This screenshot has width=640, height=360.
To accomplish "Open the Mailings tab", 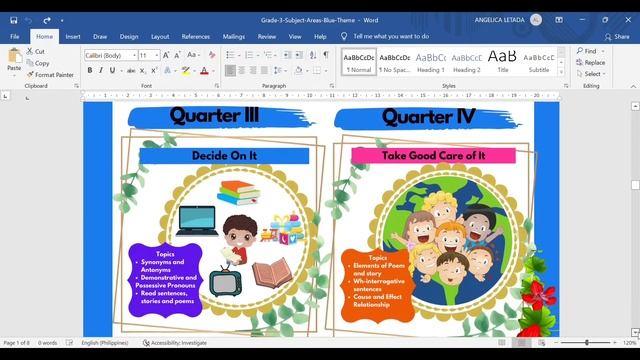I will (x=234, y=36).
